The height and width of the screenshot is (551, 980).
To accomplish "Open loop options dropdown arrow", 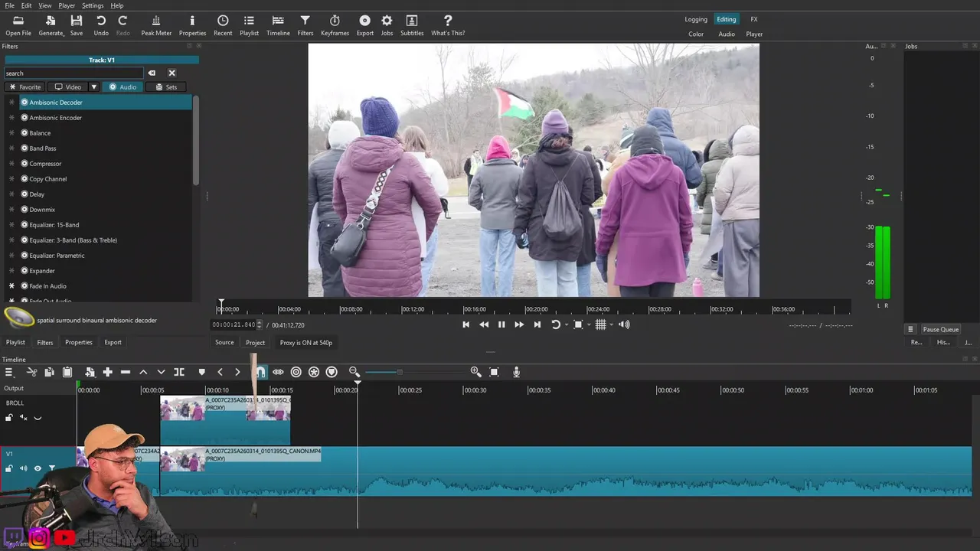I will pyautogui.click(x=567, y=324).
